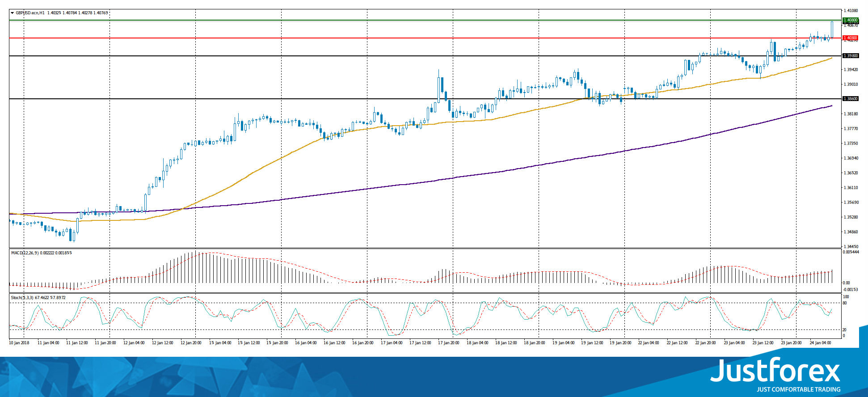The image size is (868, 397).
Task: Click the 12 Jan 20:00 time label
Action: tap(191, 343)
